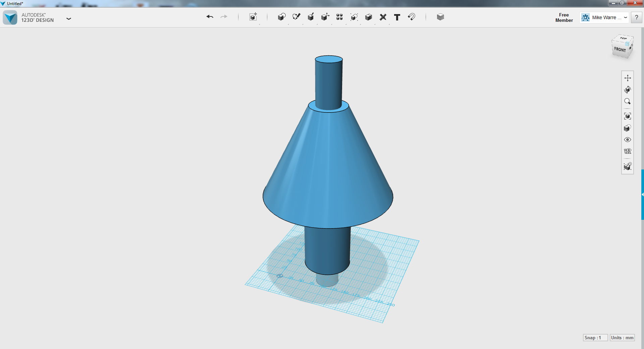Open the Sketch tool menu
Viewport: 644px width, 349px height.
(x=296, y=17)
